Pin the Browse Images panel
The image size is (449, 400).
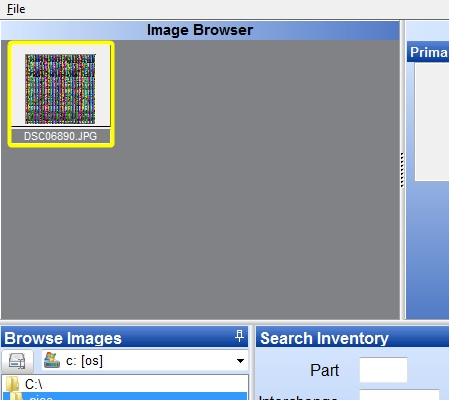[x=239, y=336]
